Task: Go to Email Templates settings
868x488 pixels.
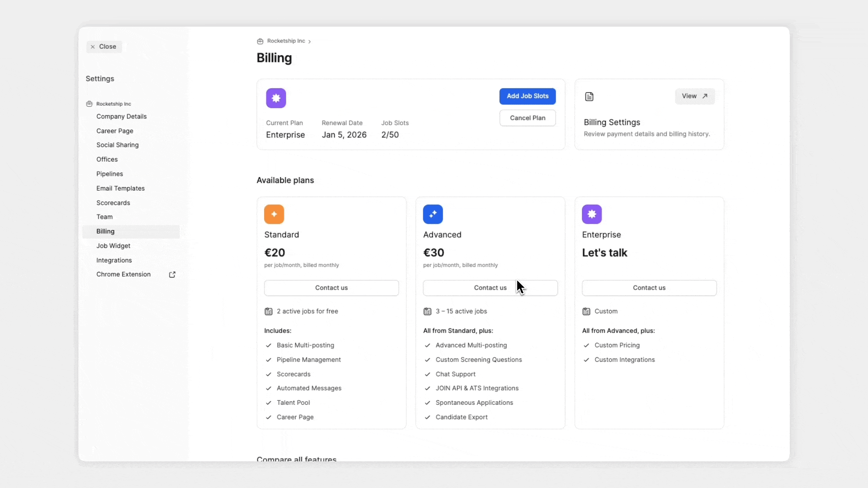Action: 120,188
